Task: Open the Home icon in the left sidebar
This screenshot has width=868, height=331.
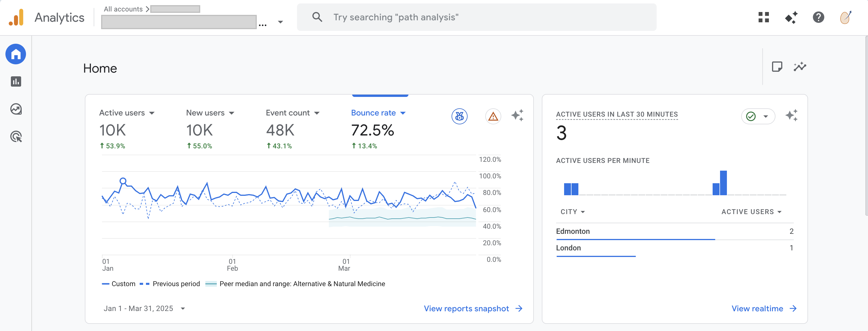Action: point(15,54)
